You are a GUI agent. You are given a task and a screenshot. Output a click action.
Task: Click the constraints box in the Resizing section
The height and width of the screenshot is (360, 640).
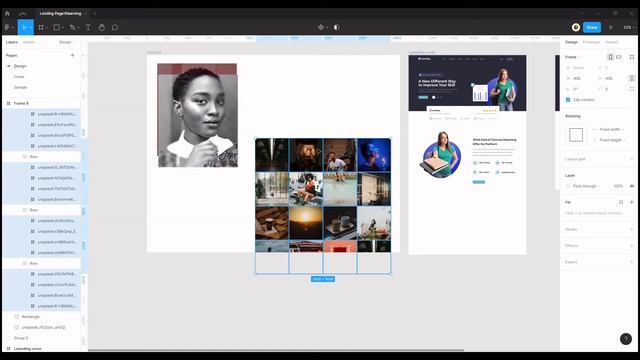[x=576, y=135]
